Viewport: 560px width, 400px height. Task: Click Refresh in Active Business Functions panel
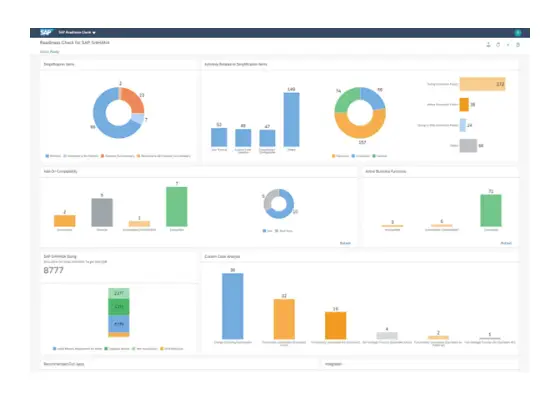[506, 243]
